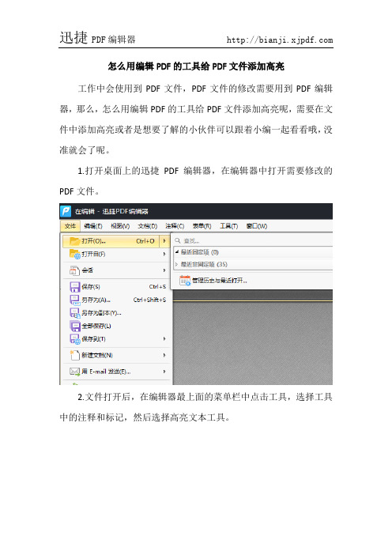Click the 保存(S) label
Viewport: 392px width, 555px height.
[91, 287]
